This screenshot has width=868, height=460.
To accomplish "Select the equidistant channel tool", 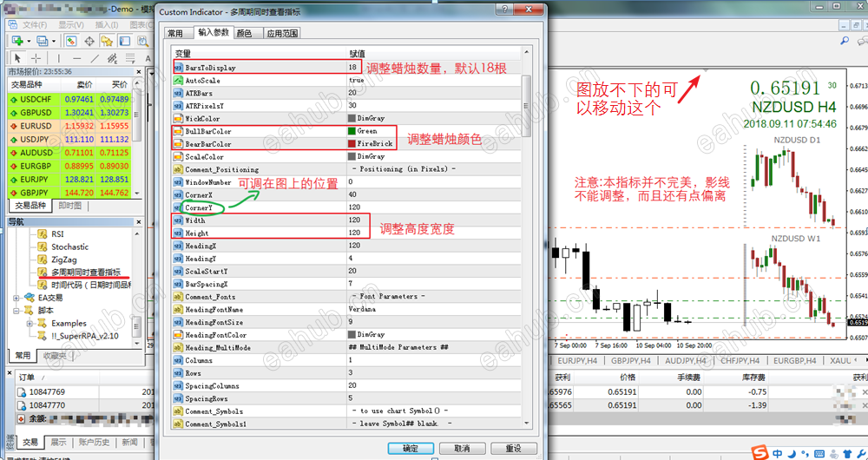I will coord(112,58).
